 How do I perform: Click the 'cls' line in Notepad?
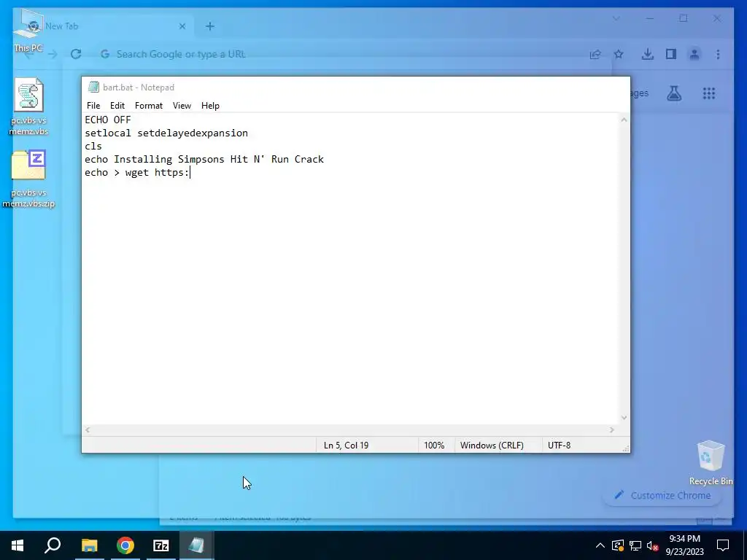(93, 146)
